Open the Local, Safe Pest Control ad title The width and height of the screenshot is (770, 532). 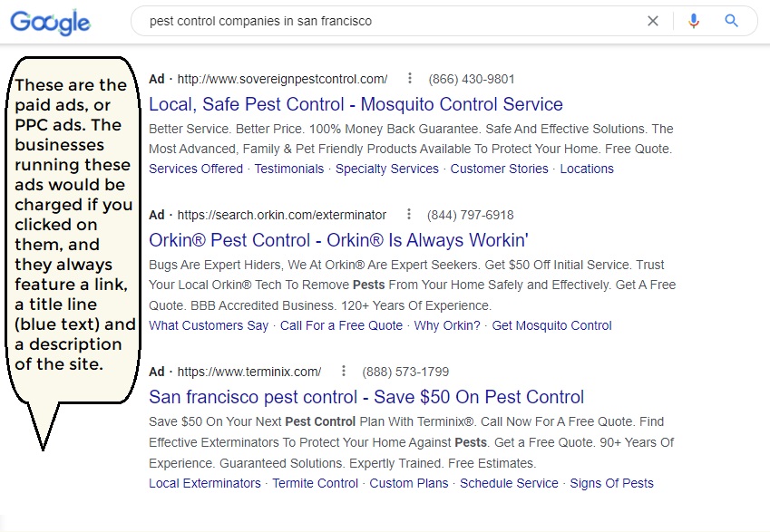pos(356,104)
